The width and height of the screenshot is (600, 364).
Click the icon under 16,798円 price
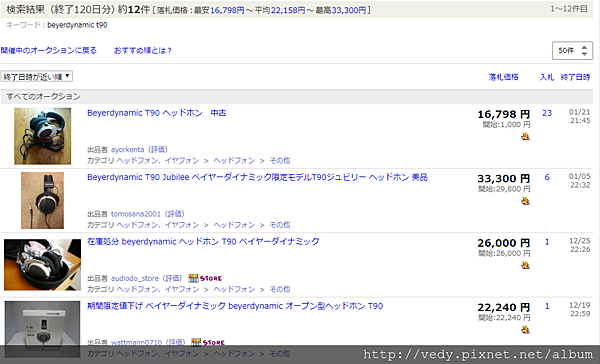[x=525, y=136]
